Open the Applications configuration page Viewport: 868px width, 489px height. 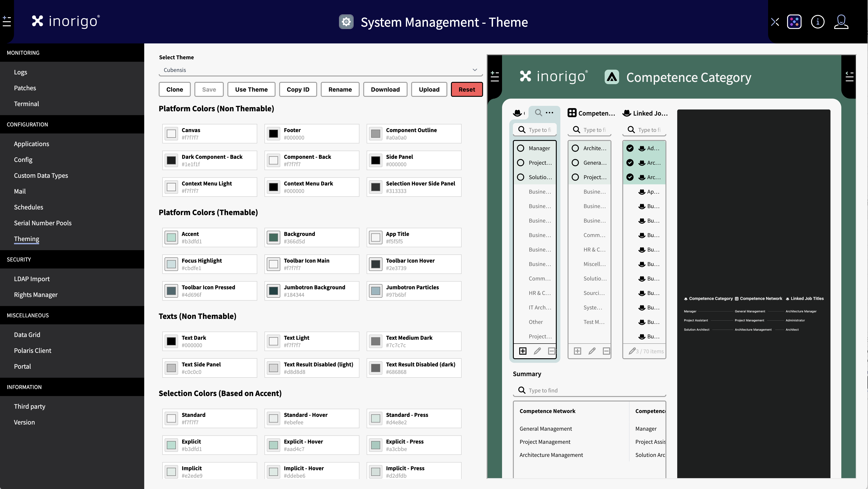coord(31,144)
